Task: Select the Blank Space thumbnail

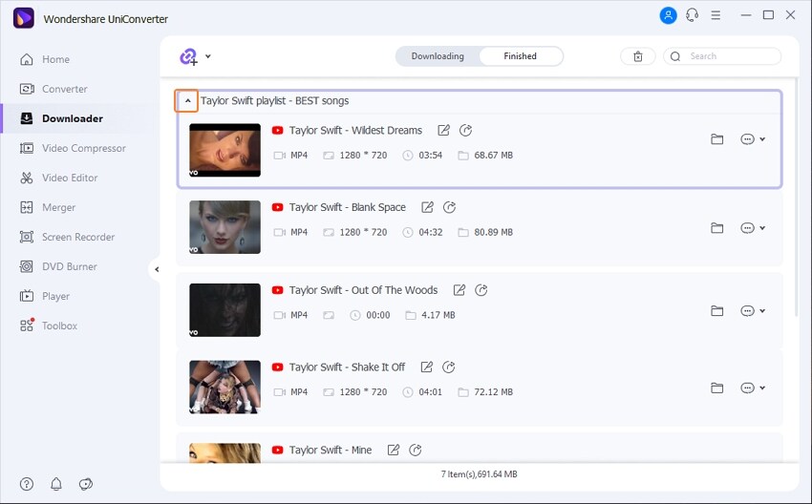Action: coord(224,227)
